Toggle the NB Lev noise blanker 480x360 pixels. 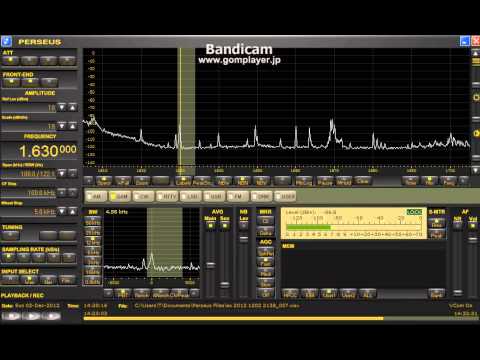coord(244,225)
